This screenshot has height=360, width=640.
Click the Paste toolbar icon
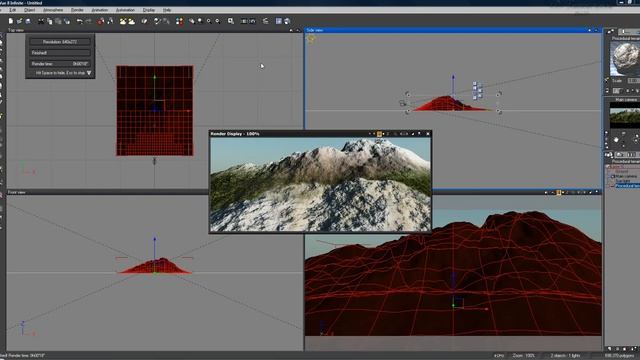coord(58,21)
